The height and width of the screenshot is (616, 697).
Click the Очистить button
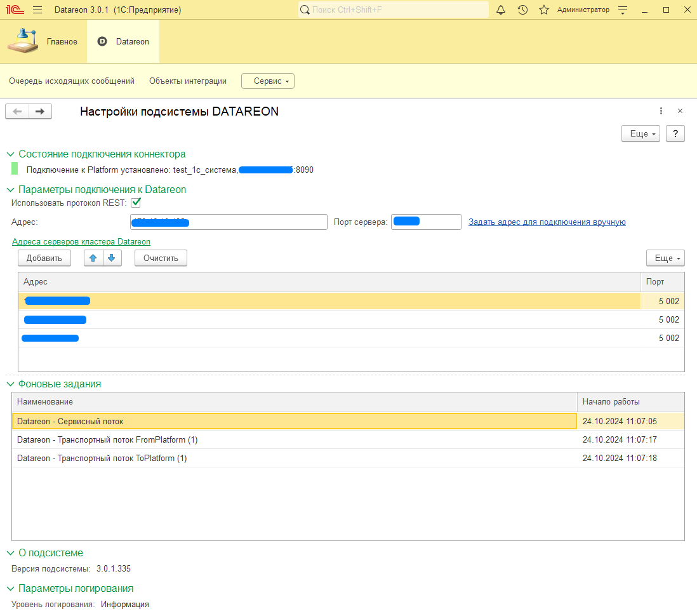pos(161,258)
